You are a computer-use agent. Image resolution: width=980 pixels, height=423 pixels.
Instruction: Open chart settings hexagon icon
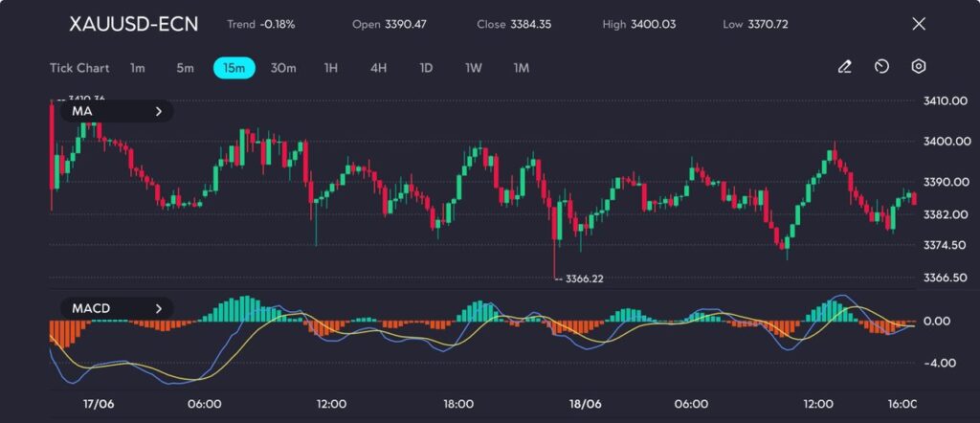pyautogui.click(x=918, y=67)
